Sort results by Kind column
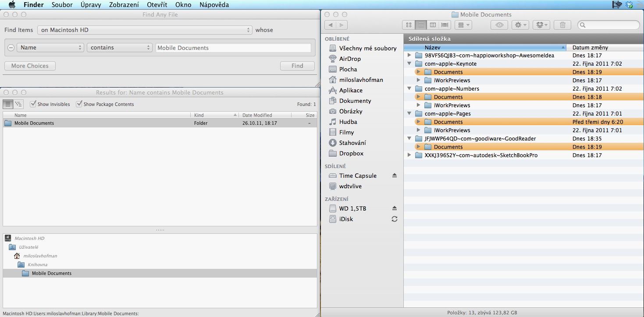 point(215,115)
